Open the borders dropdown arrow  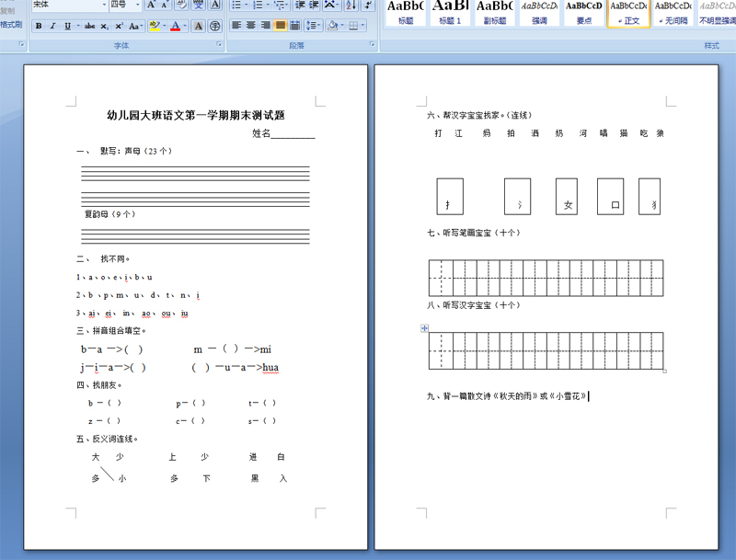(362, 26)
